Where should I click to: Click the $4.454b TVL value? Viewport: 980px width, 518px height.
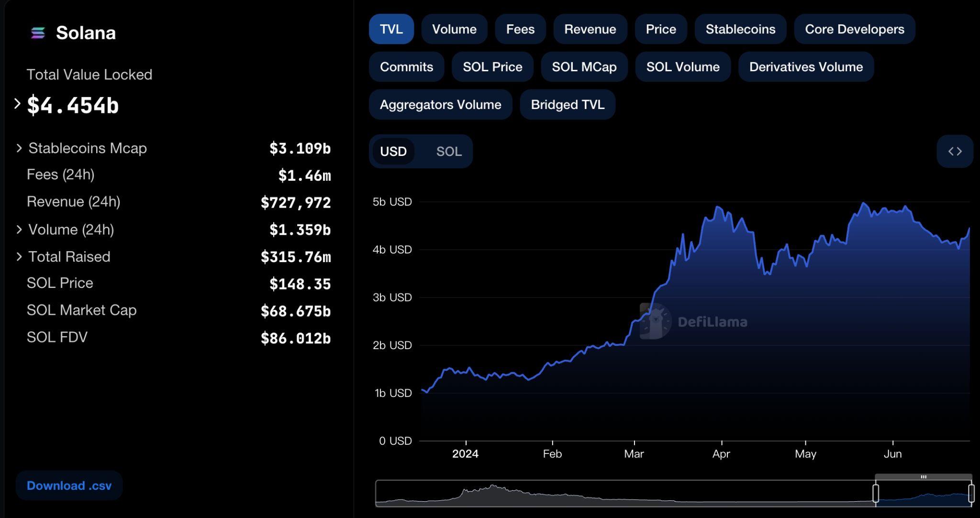[73, 105]
